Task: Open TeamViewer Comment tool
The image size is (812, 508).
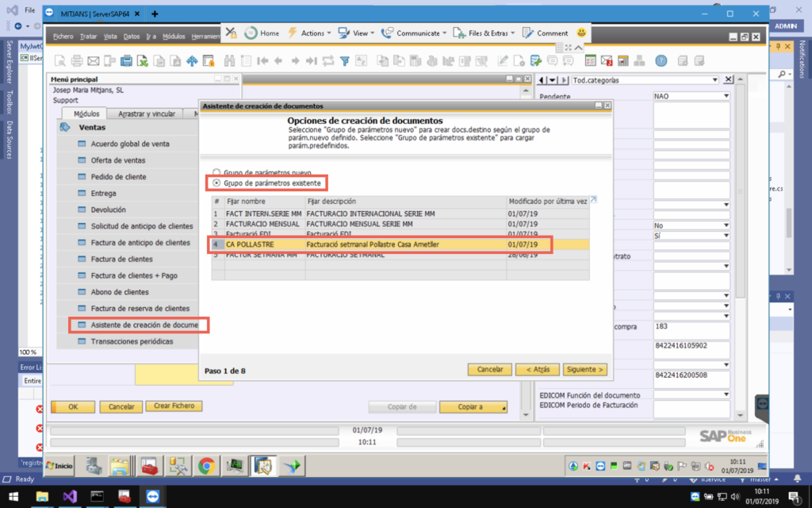Action: pyautogui.click(x=545, y=33)
